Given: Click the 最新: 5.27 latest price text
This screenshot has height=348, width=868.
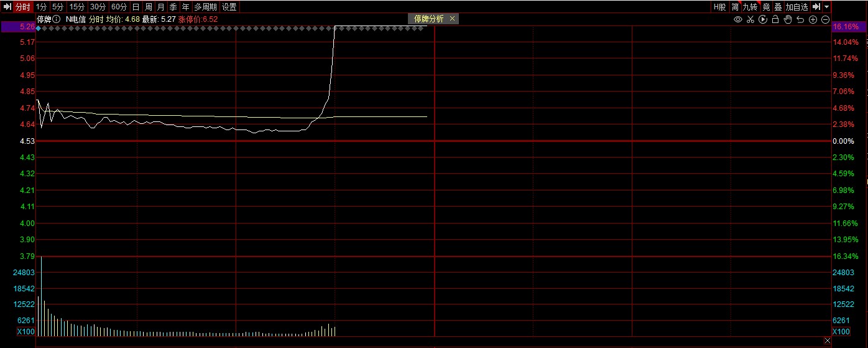Looking at the screenshot, I should tap(159, 19).
